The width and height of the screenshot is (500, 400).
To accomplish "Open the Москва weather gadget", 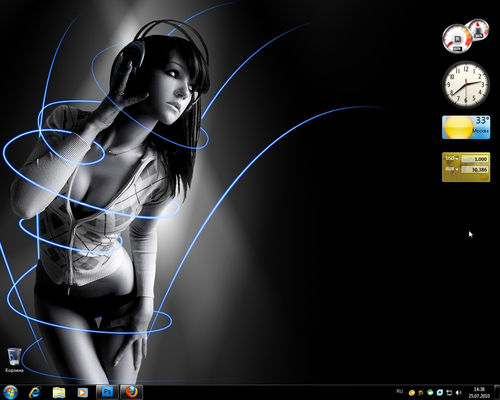I will 466,127.
